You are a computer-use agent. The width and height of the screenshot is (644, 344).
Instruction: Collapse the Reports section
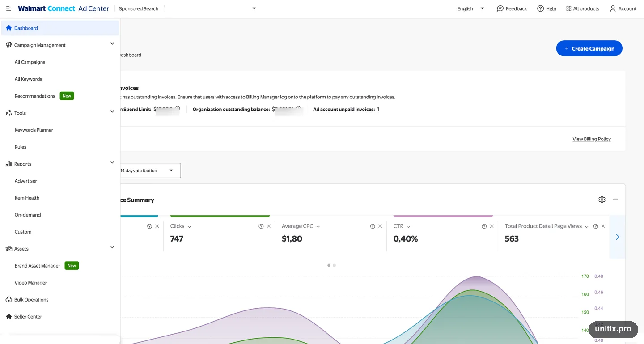point(112,163)
